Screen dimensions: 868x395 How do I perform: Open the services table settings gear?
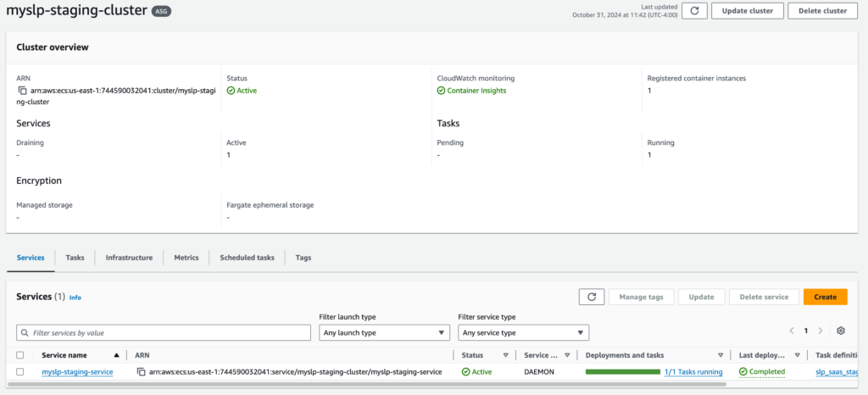click(841, 331)
